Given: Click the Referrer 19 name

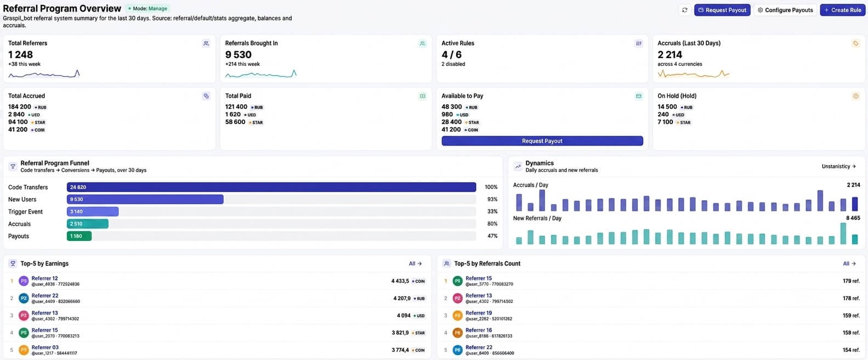Looking at the screenshot, I should tap(479, 313).
